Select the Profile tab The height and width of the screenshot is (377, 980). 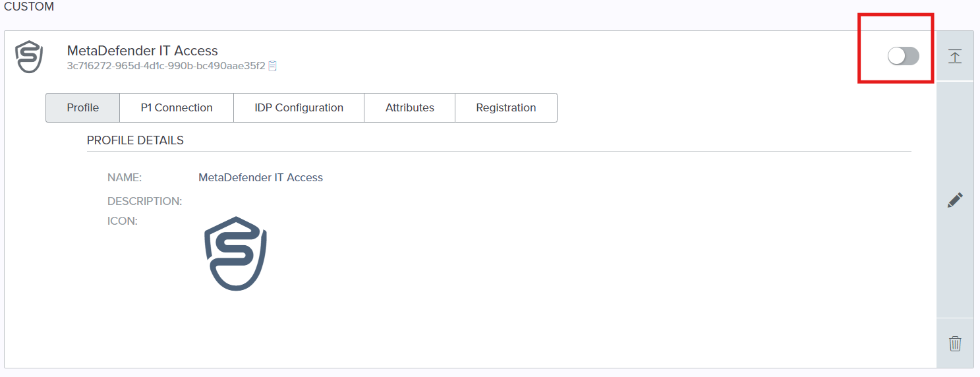click(x=83, y=107)
